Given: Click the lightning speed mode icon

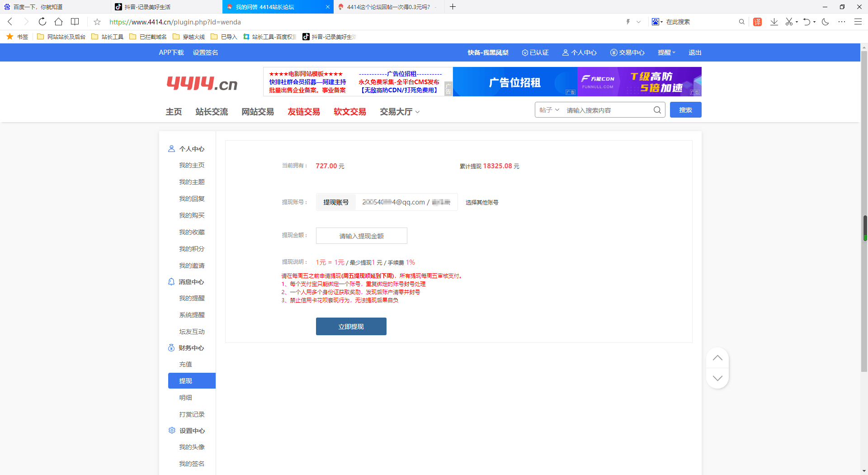Looking at the screenshot, I should point(628,22).
